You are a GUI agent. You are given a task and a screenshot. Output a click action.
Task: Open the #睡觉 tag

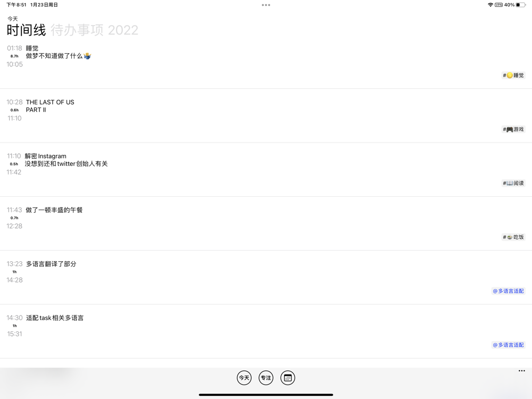pyautogui.click(x=513, y=76)
